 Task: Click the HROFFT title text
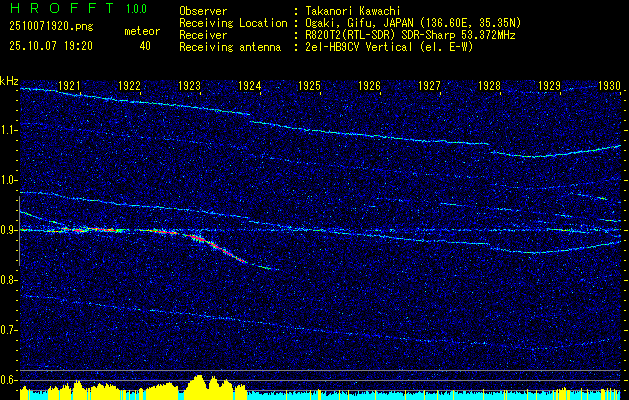point(62,8)
